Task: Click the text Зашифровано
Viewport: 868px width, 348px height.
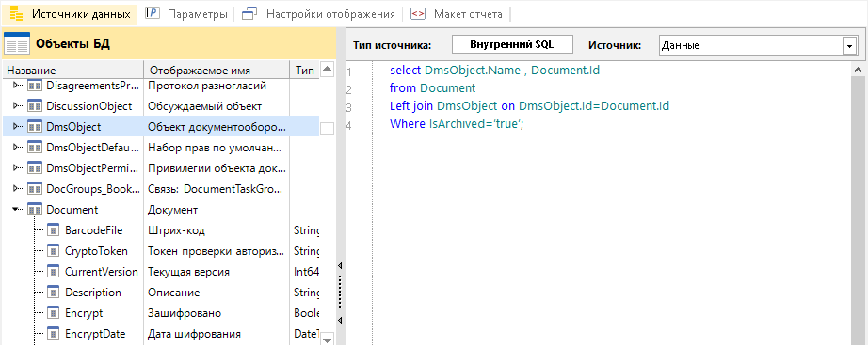Action: (x=185, y=313)
